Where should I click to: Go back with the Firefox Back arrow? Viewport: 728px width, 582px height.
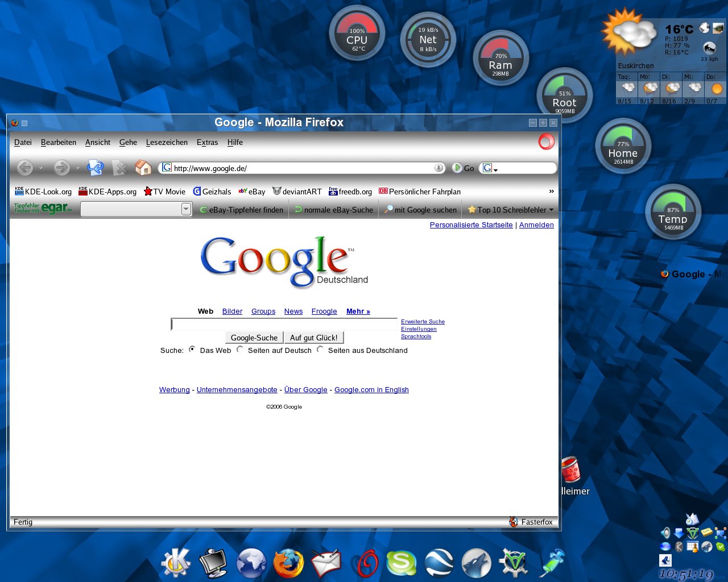24,168
